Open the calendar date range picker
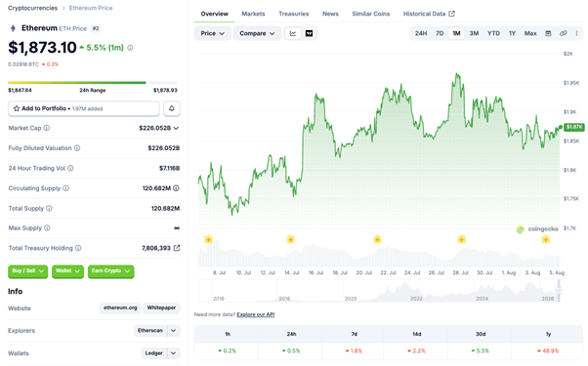This screenshot has width=588, height=366. [x=548, y=33]
